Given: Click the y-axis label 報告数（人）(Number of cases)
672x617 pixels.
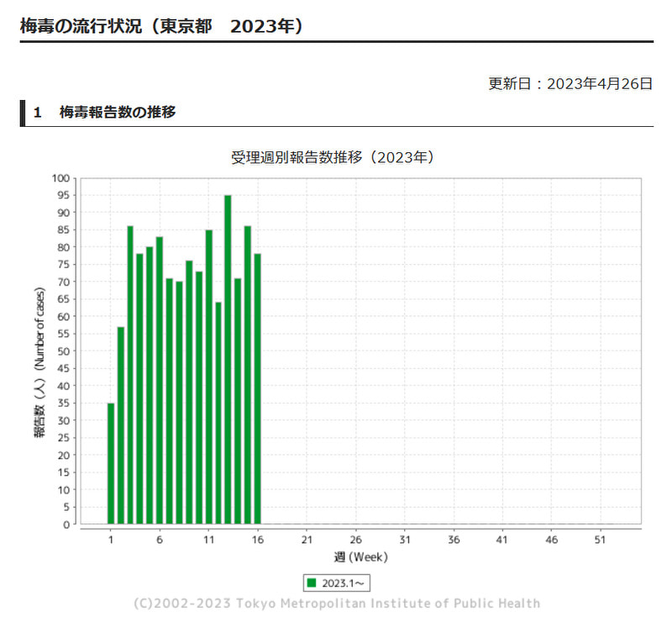Looking at the screenshot, I should [x=40, y=351].
